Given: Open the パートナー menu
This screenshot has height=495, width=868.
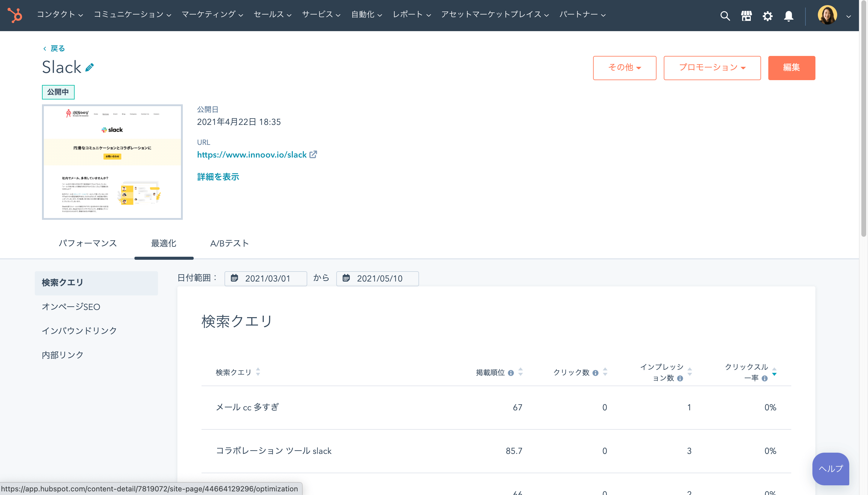Looking at the screenshot, I should click(x=582, y=15).
